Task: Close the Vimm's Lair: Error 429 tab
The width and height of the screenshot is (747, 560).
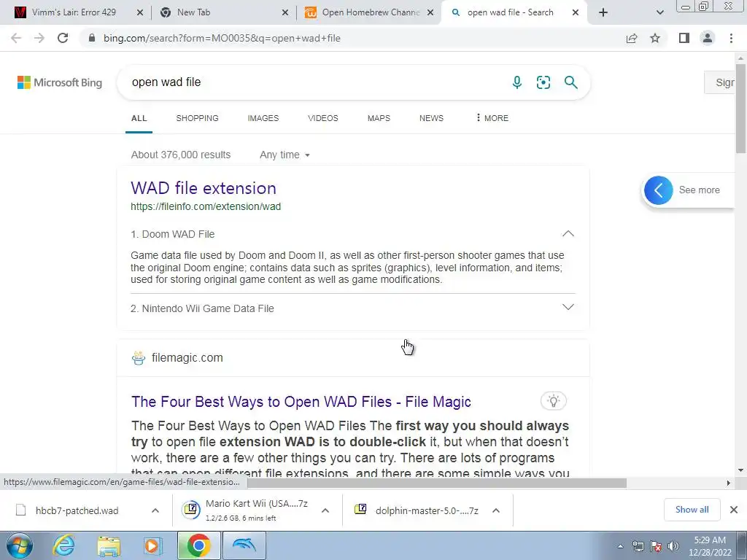Action: pos(140,13)
